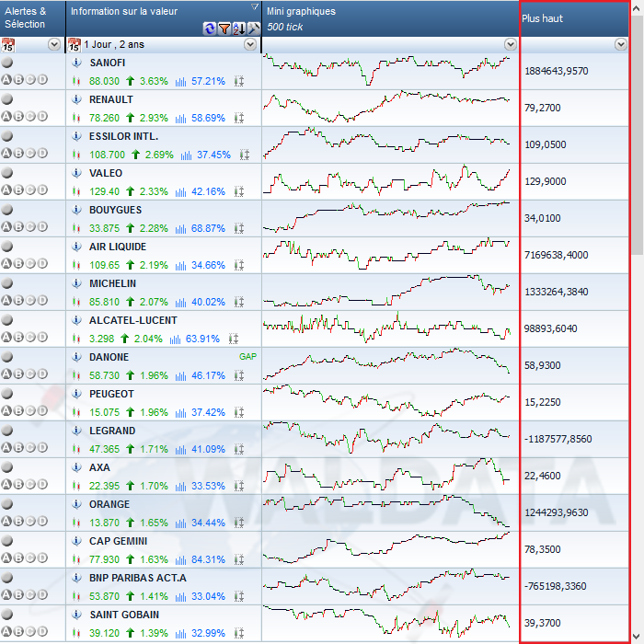Image resolution: width=644 pixels, height=644 pixels.
Task: Click the scrollbar down arrow
Action: [638, 636]
